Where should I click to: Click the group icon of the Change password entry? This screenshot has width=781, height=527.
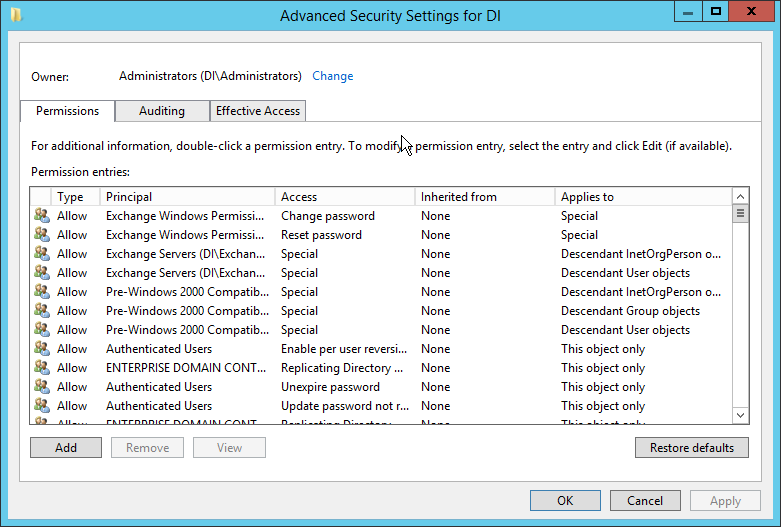tap(42, 216)
